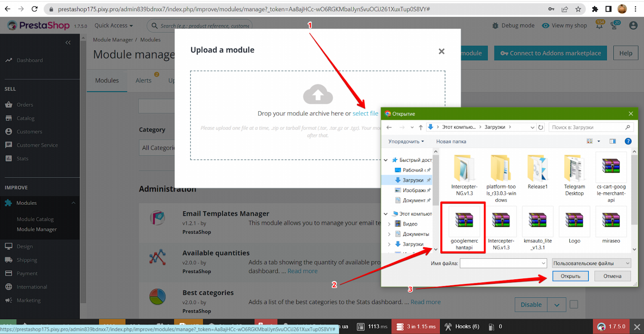
Task: Select the Intercepter-NG.v1.3 archive file
Action: [501, 228]
